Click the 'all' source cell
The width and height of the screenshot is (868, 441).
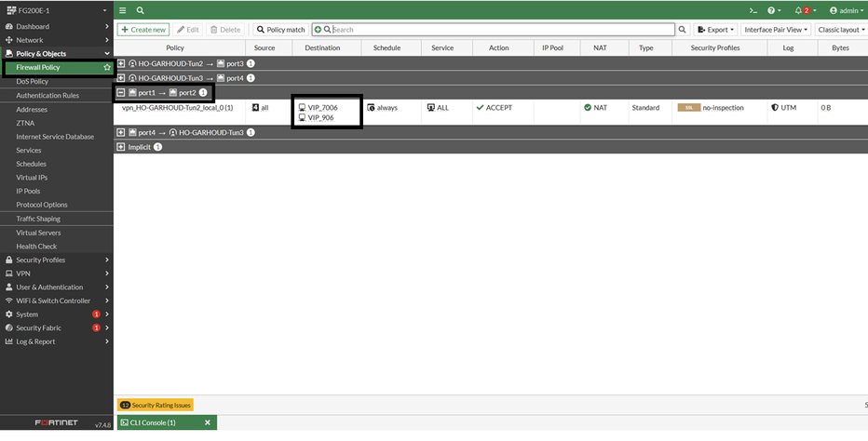260,107
